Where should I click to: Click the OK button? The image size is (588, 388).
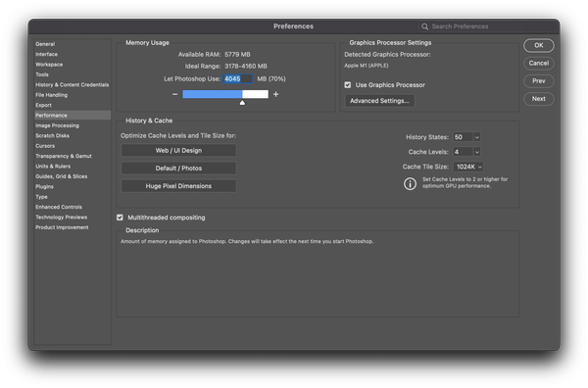538,45
